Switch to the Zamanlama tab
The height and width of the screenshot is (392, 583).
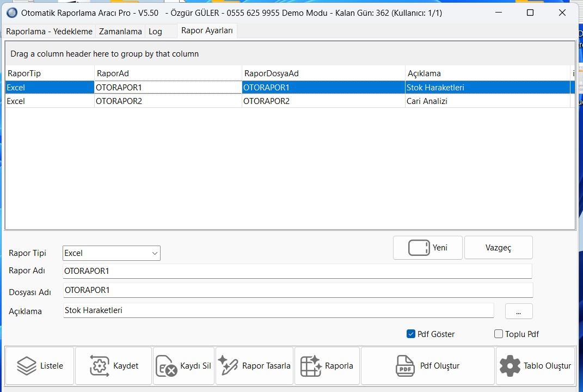(120, 32)
